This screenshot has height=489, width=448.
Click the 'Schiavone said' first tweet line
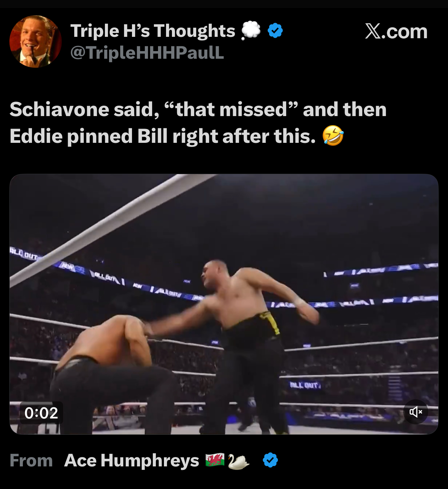click(x=198, y=109)
